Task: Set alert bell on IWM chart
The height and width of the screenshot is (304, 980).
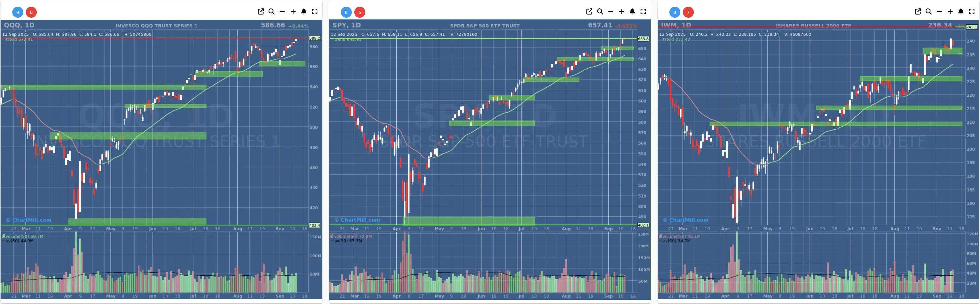Action: pos(961,12)
